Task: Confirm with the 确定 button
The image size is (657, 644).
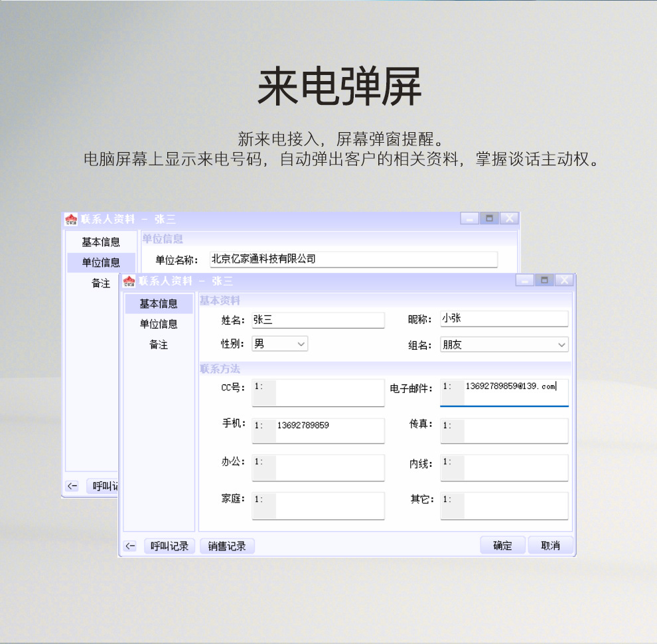Action: (x=502, y=545)
